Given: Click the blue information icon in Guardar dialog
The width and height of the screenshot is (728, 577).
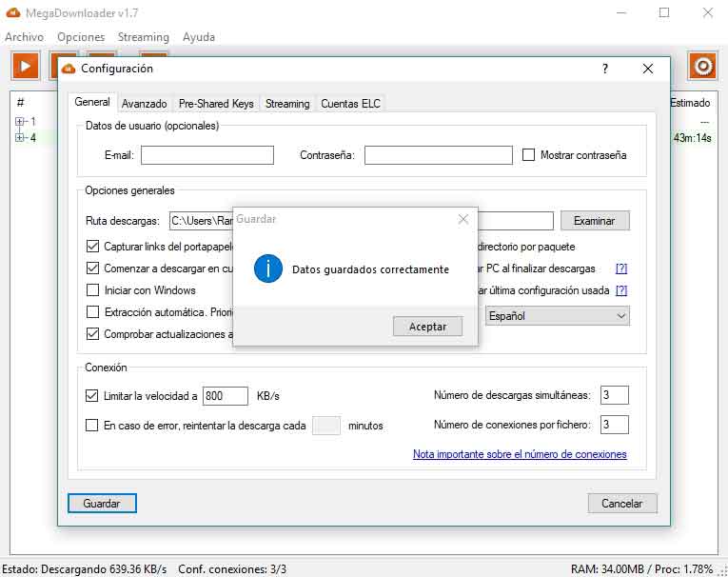Looking at the screenshot, I should 267,269.
